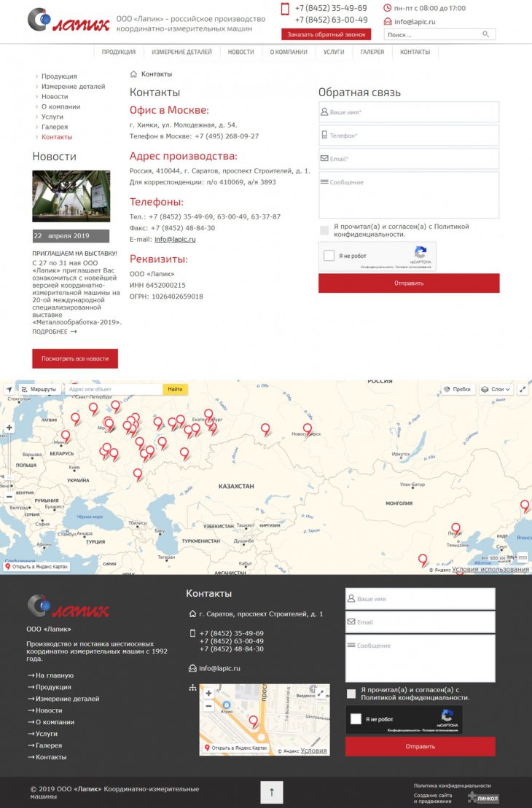Click the 'Ваше имя' field in main form
Screen dimensions: 532x808
tap(409, 112)
